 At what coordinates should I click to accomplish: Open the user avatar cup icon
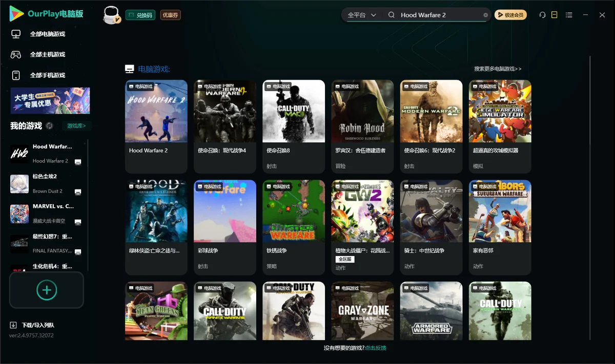pos(112,15)
